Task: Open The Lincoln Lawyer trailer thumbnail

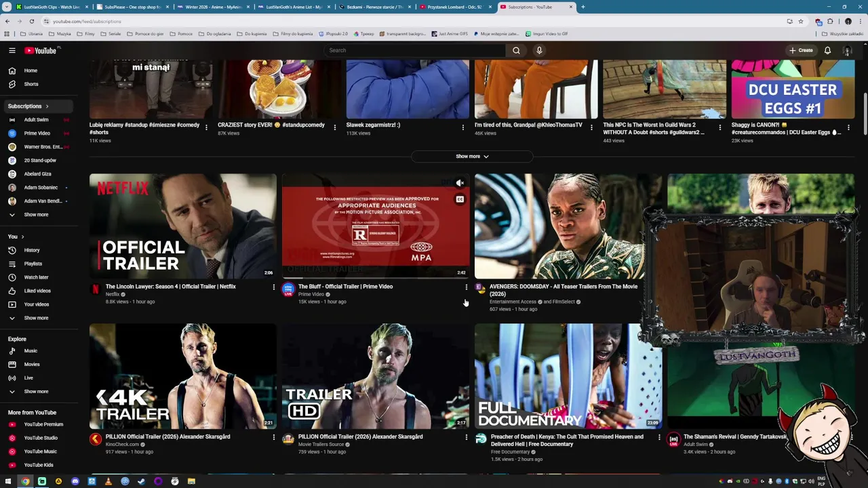Action: 183,226
